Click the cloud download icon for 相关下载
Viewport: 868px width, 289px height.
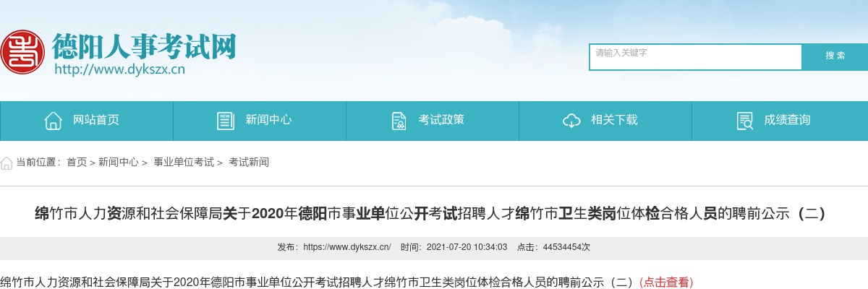point(571,121)
